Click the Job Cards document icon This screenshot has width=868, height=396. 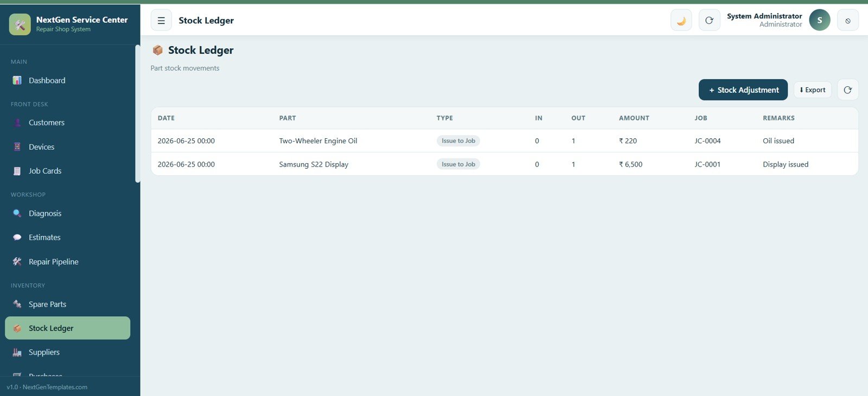(x=17, y=171)
